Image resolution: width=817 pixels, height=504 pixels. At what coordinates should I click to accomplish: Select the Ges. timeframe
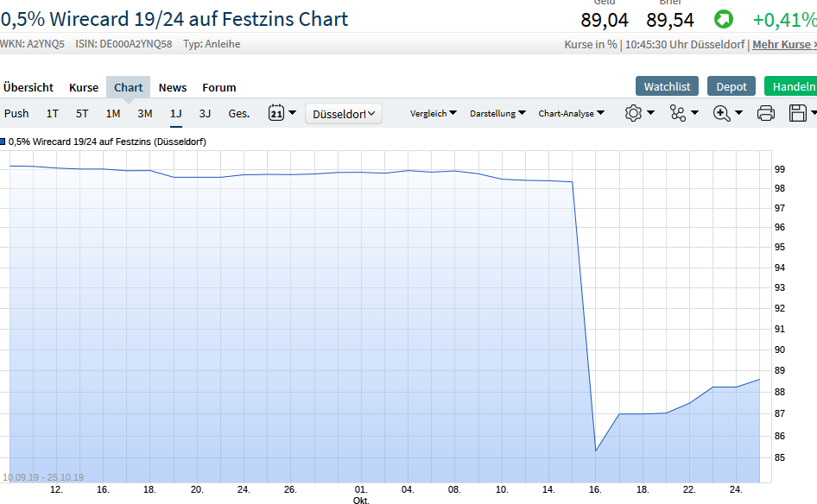tap(239, 114)
